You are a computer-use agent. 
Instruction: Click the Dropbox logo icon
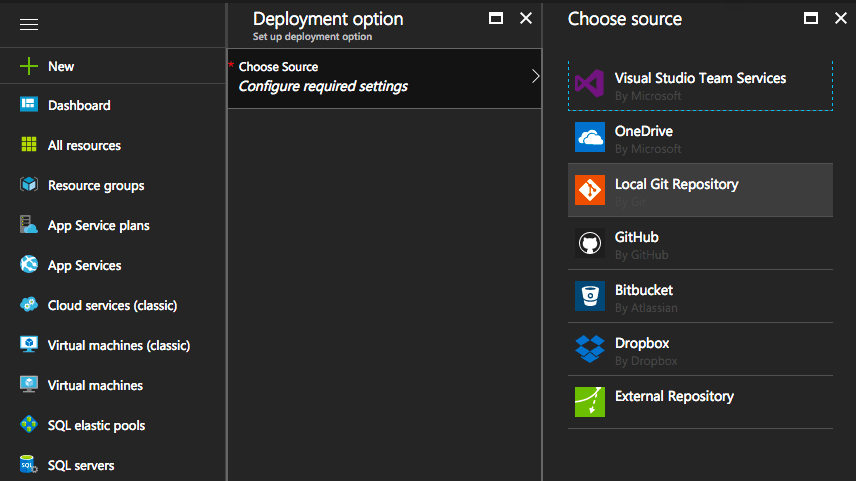(590, 349)
